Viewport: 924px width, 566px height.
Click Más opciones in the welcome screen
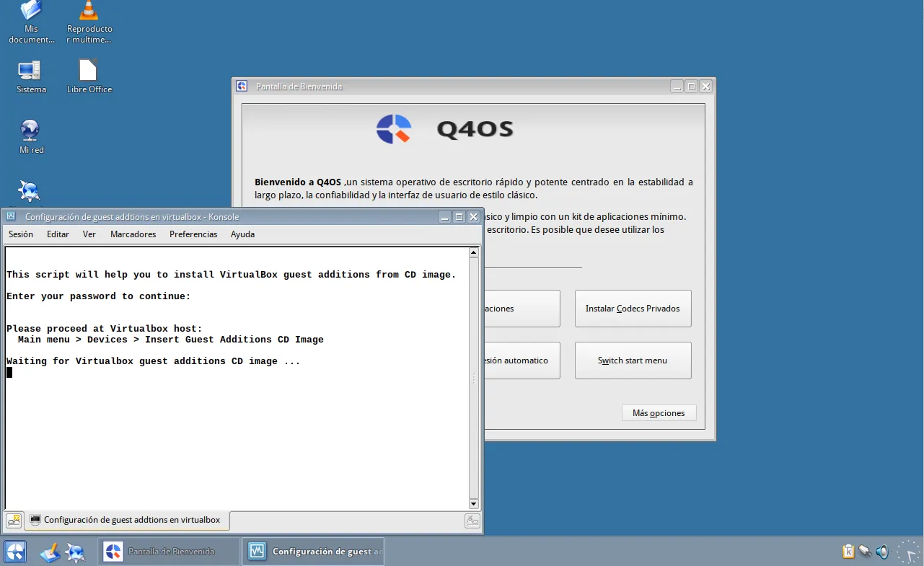658,412
